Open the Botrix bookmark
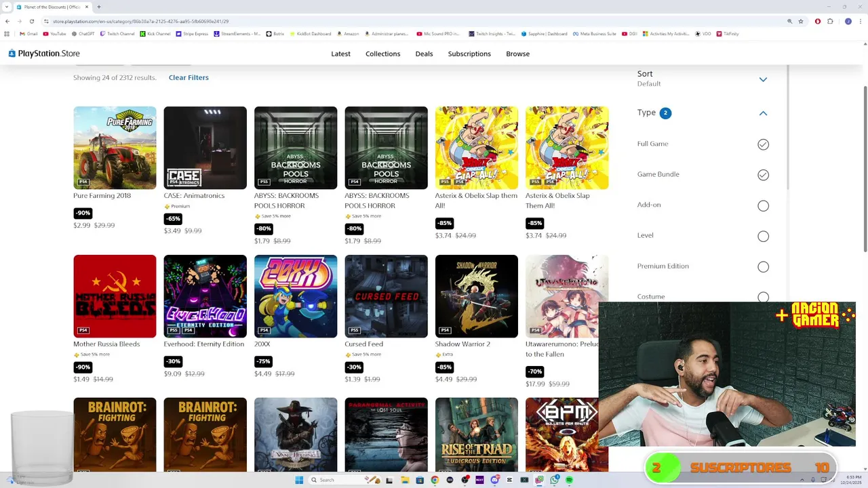 tap(275, 33)
